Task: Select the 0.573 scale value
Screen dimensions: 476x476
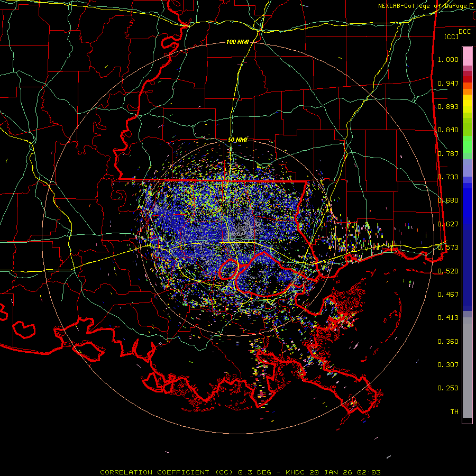Action: pyautogui.click(x=448, y=248)
